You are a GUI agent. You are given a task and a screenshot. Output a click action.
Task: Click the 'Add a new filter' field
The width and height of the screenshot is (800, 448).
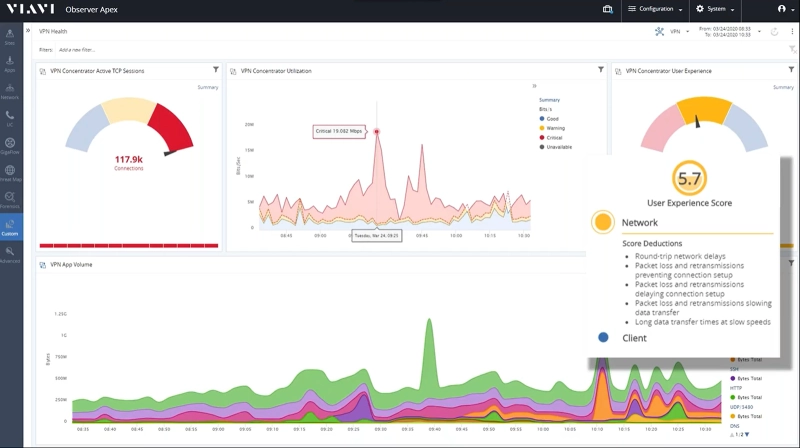(x=77, y=49)
